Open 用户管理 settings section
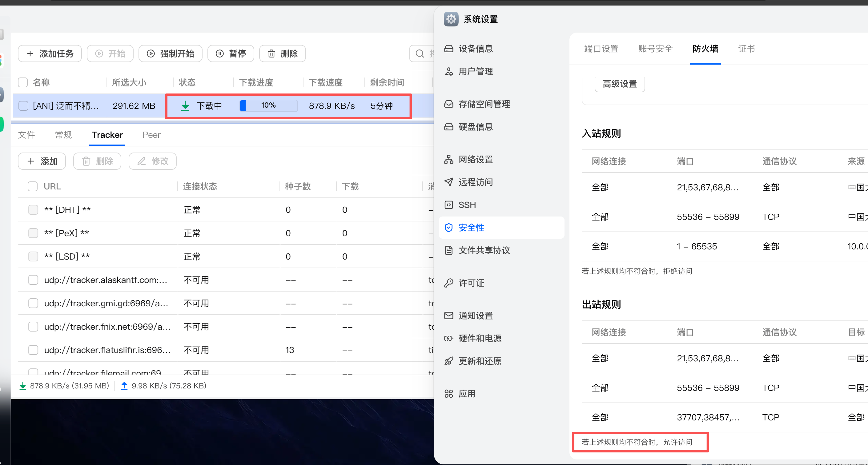 [475, 71]
